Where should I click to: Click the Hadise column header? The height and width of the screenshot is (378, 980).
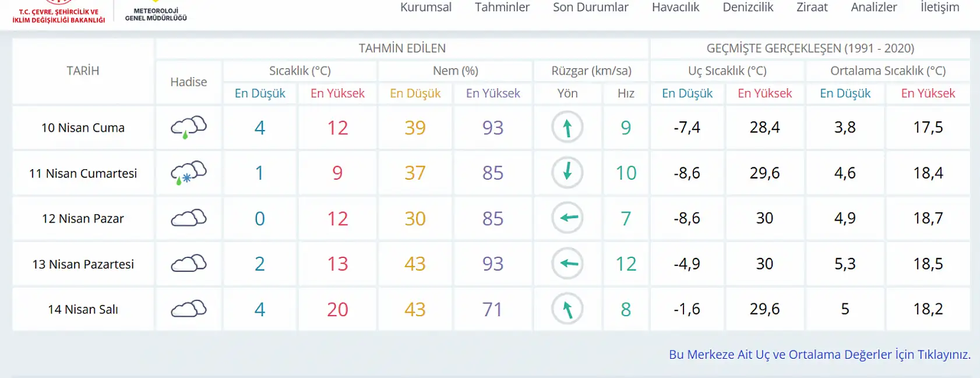pos(189,82)
